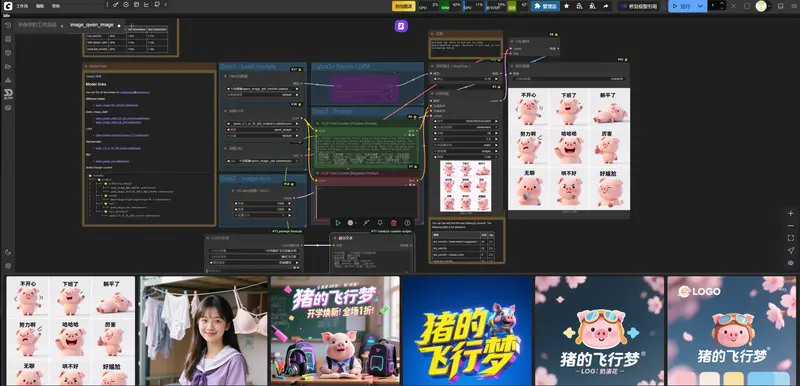Image resolution: width=800 pixels, height=386 pixels.
Task: Click the navigation arrow icon at right edge
Action: (x=791, y=250)
